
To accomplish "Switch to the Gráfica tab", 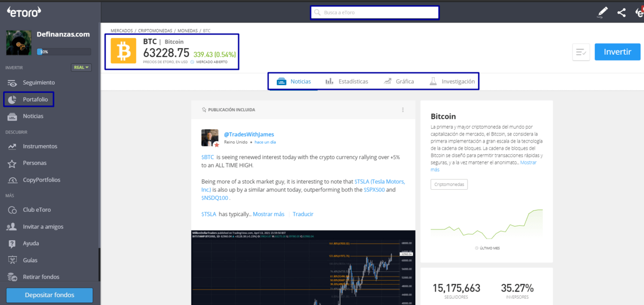I will pyautogui.click(x=399, y=81).
